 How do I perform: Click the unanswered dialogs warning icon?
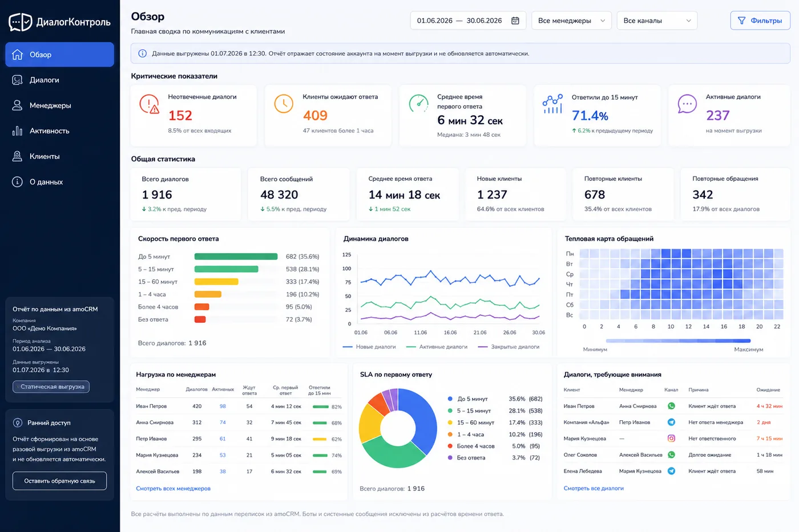pyautogui.click(x=150, y=104)
